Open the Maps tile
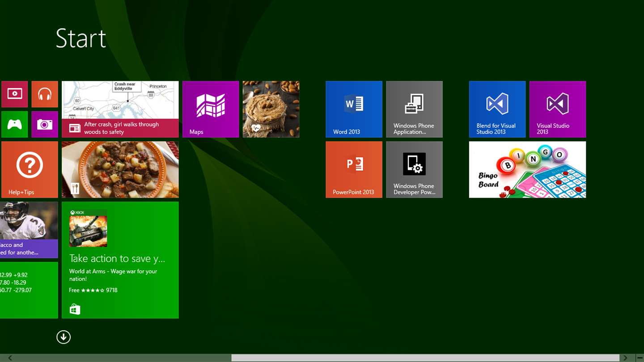The height and width of the screenshot is (362, 644). [x=211, y=109]
